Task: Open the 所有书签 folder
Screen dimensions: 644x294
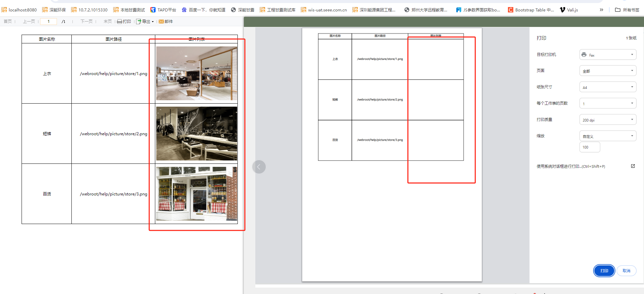Action: (x=627, y=10)
